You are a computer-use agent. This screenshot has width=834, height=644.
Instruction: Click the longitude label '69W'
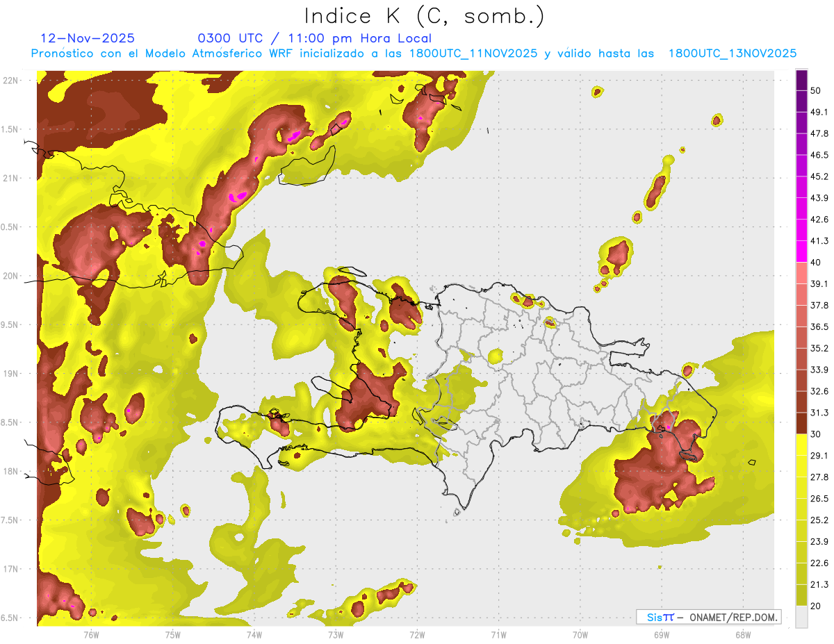661,635
